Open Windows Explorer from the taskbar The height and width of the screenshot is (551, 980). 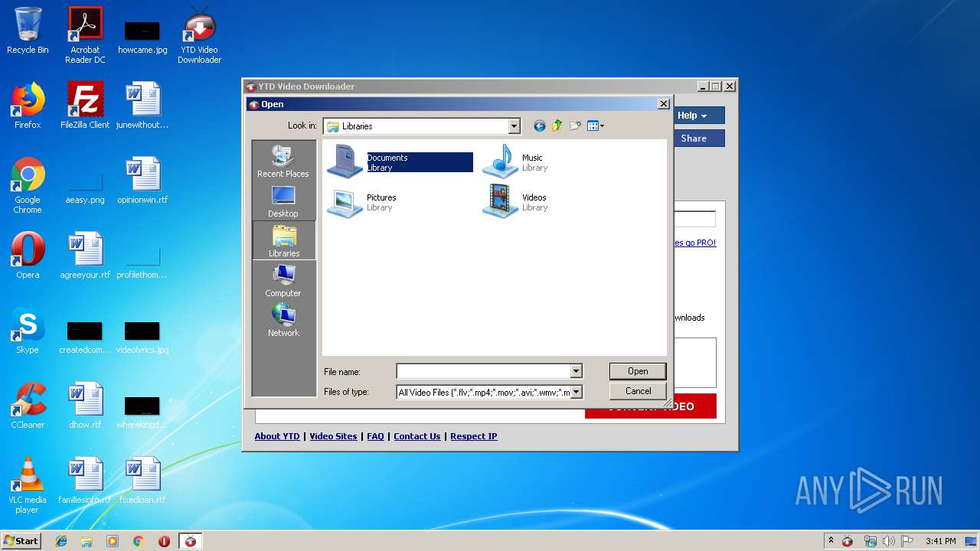tap(87, 541)
